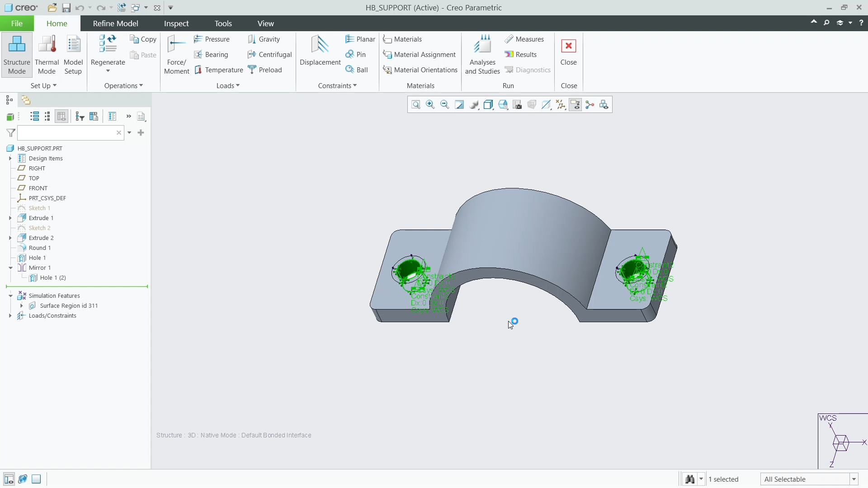Open Model Setup
This screenshot has width=868, height=488.
(73, 54)
